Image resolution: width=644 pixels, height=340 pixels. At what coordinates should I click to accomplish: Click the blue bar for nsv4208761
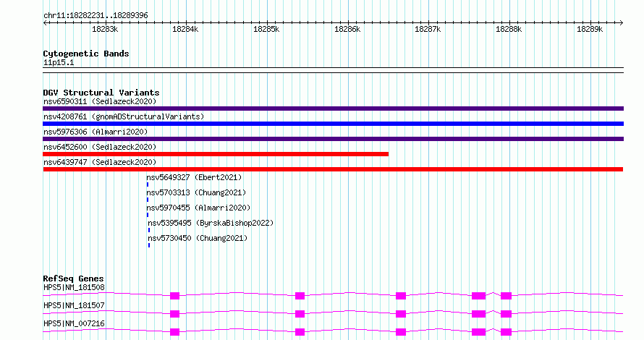pos(333,124)
